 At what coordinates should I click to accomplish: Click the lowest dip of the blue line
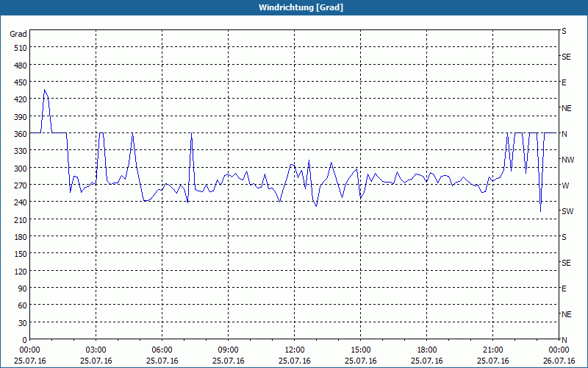540,211
